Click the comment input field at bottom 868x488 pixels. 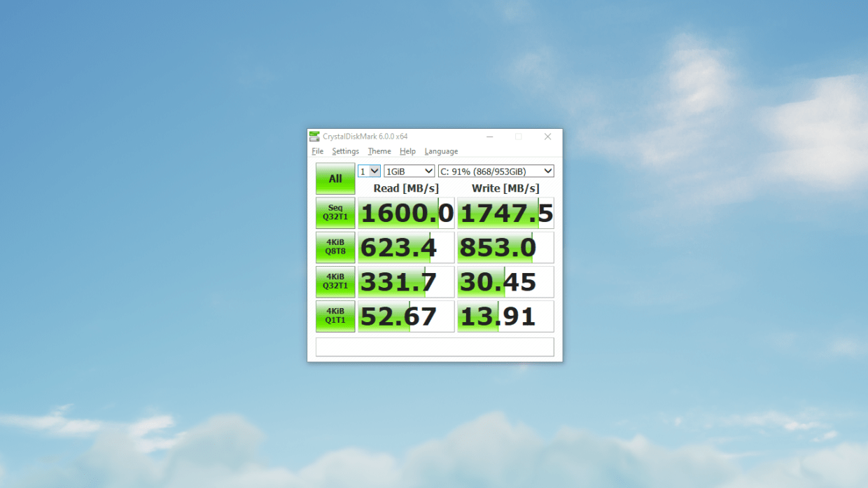pos(433,347)
